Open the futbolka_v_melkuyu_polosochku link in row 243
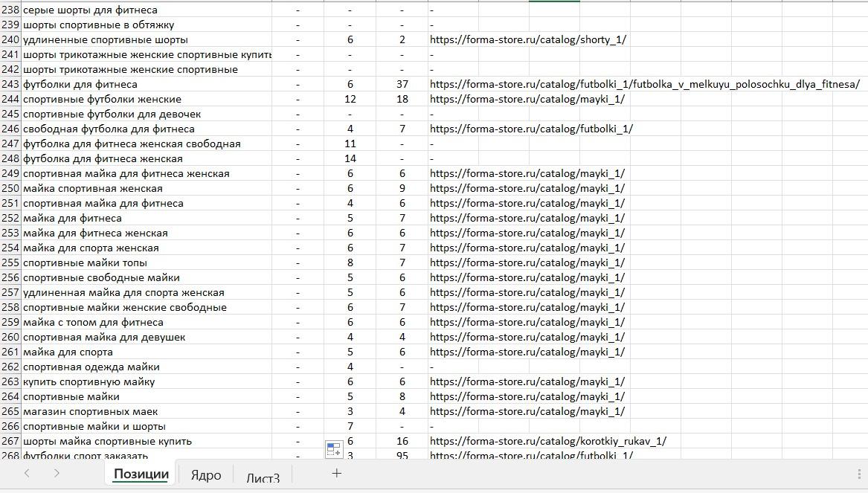 point(645,84)
